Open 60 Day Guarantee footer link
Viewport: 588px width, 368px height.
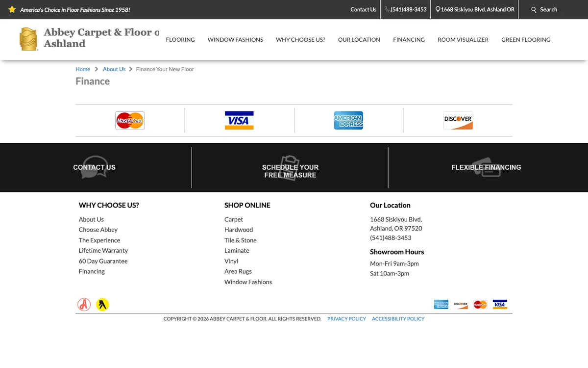coord(103,261)
